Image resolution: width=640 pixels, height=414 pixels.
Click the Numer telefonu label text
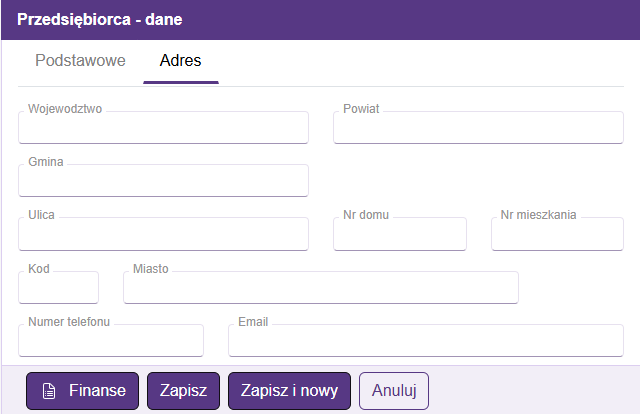pos(69,322)
